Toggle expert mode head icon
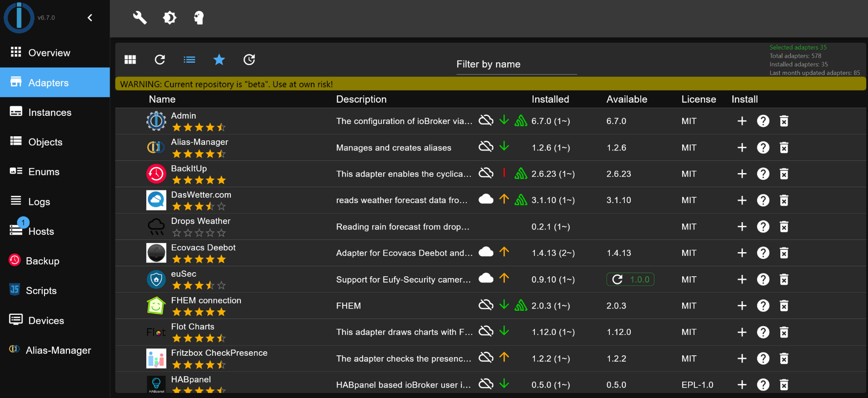868x398 pixels. click(199, 18)
